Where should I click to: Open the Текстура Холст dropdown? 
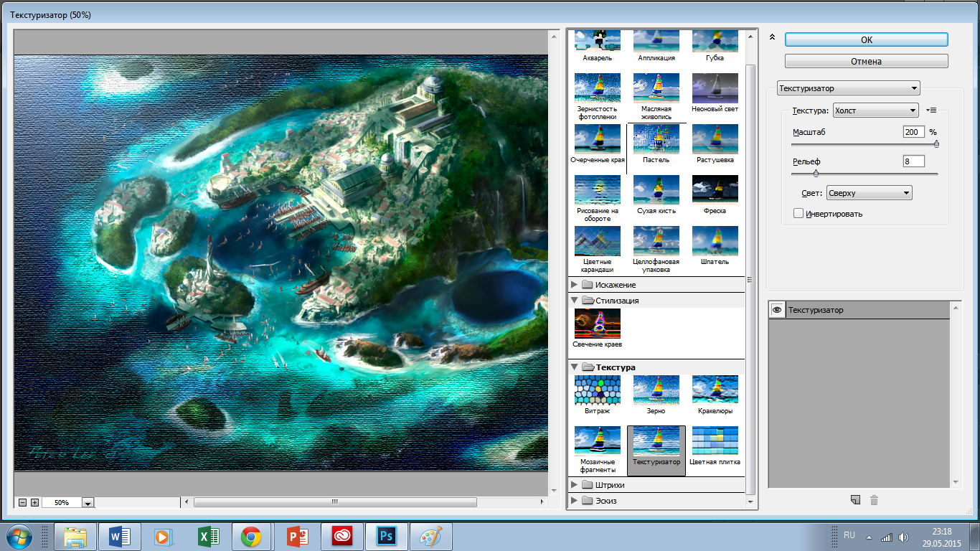(875, 110)
